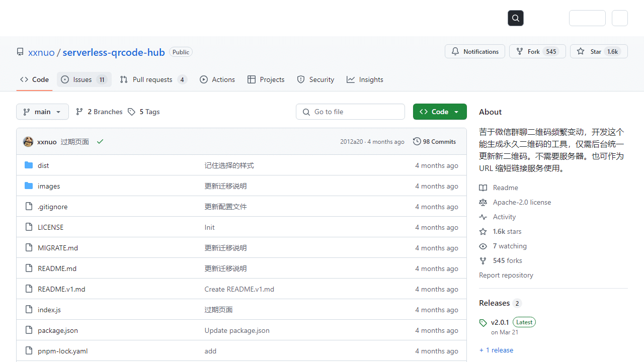View the 98 Commits history
The image size is (644, 362).
click(x=434, y=142)
